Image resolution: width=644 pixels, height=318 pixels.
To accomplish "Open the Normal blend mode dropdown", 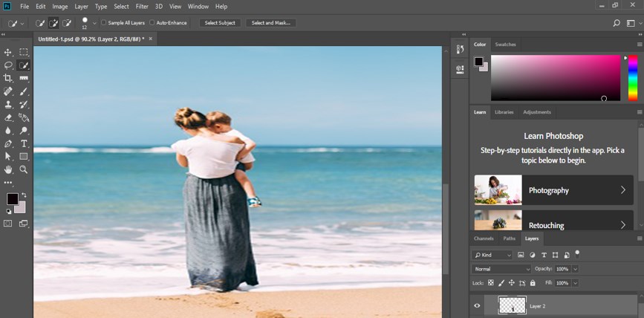I will 502,269.
